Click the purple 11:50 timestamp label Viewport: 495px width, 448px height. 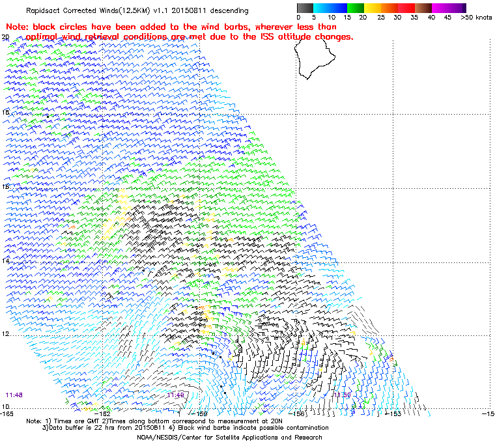[342, 395]
